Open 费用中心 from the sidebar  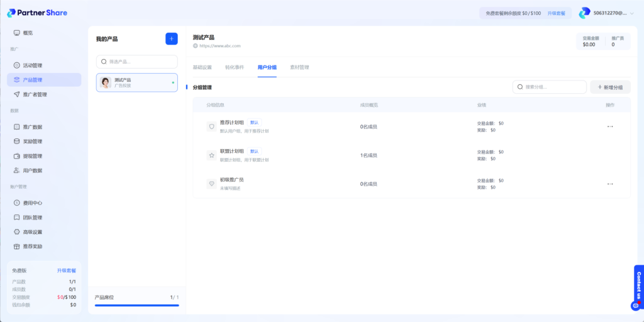(32, 203)
